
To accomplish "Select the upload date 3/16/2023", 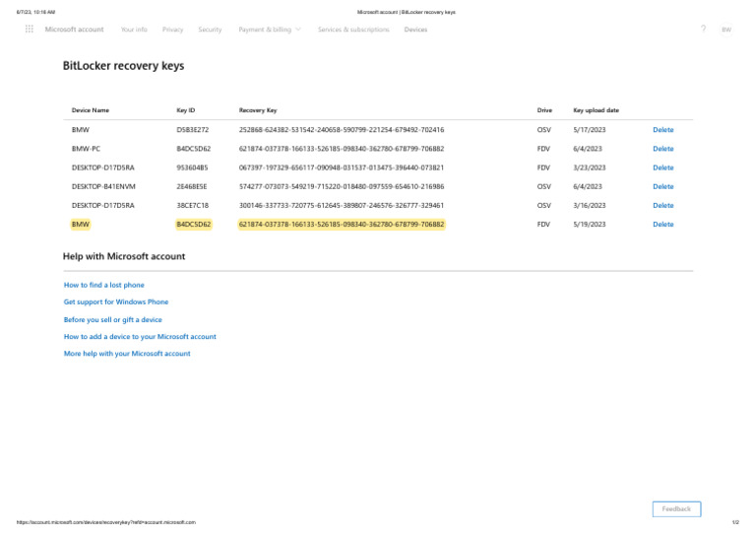I will point(590,205).
